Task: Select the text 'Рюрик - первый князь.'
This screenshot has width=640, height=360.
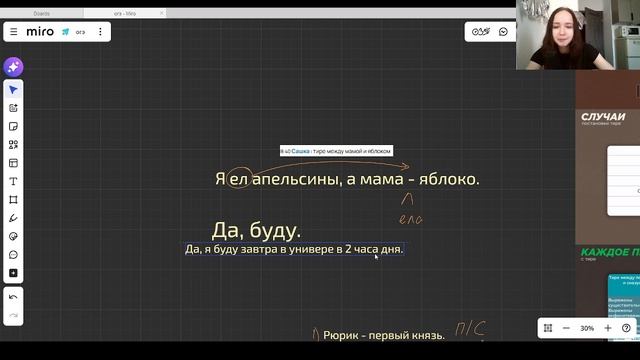Action: tap(384, 336)
